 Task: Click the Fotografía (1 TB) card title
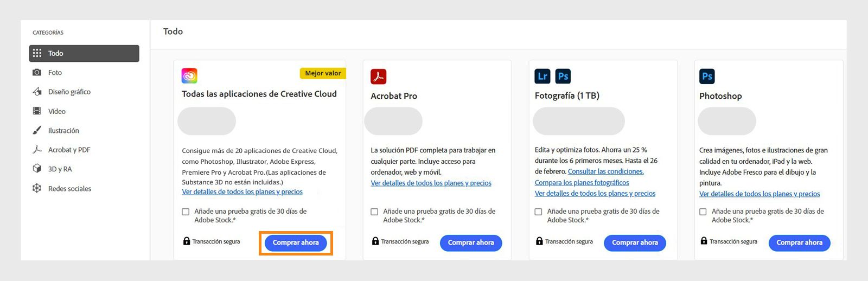tap(567, 95)
